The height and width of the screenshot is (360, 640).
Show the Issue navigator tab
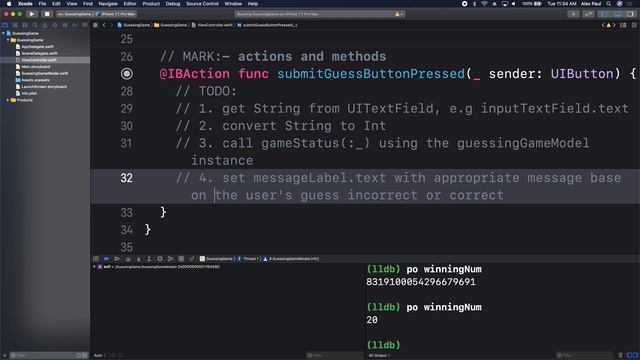[45, 25]
